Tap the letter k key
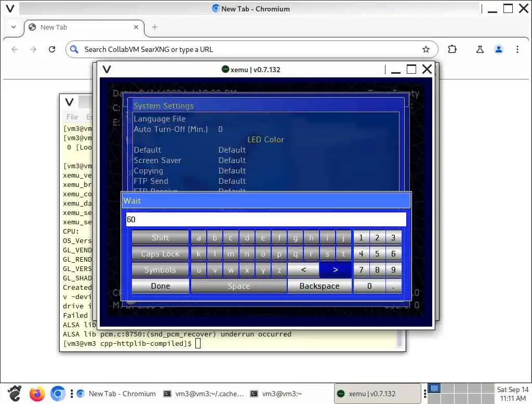The image size is (532, 404). tap(198, 254)
